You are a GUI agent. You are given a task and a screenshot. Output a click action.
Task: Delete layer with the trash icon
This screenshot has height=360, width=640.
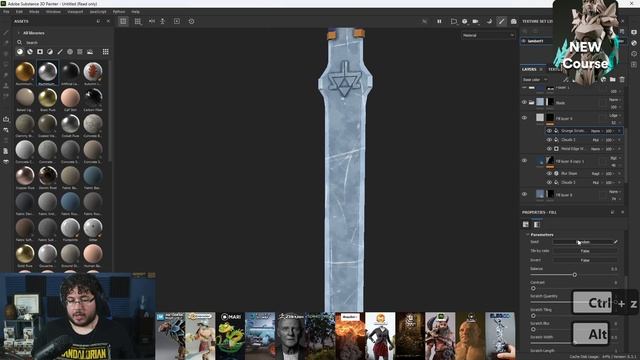click(x=622, y=80)
